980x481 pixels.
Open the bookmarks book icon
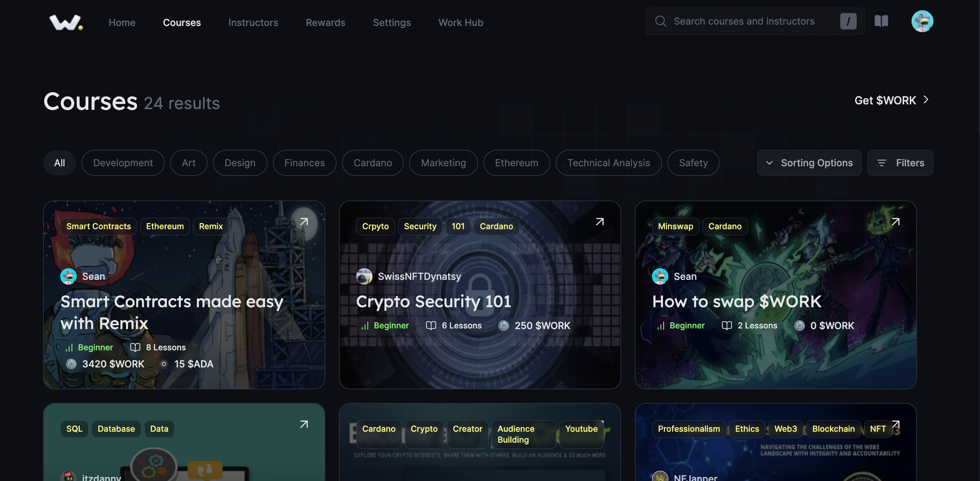coord(881,21)
